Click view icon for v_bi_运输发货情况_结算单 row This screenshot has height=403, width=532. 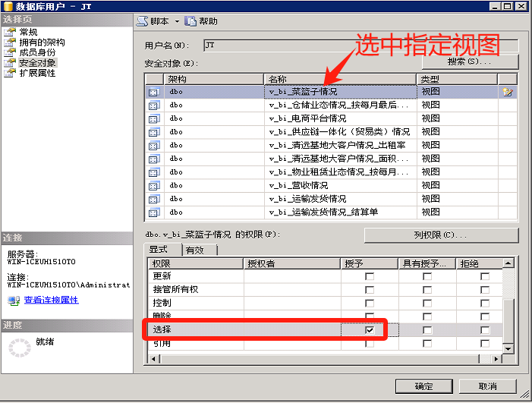coord(154,213)
